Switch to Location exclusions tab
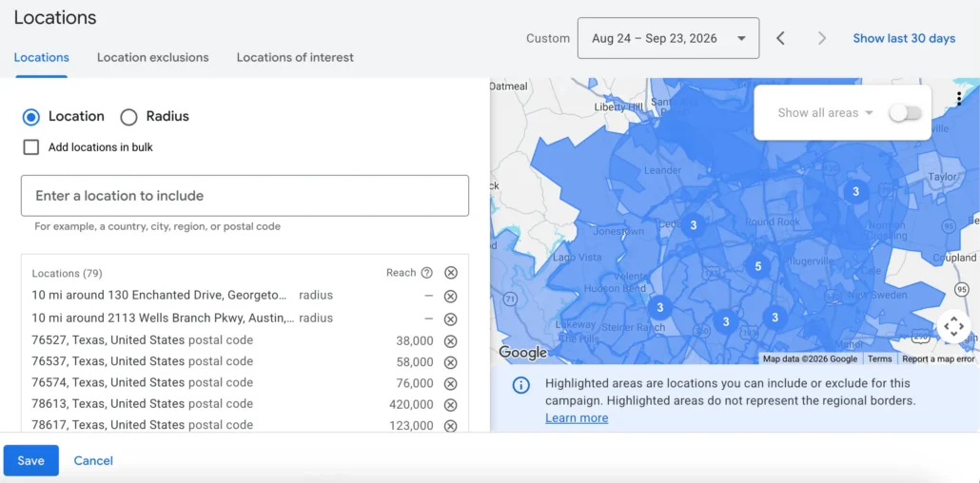Image resolution: width=980 pixels, height=483 pixels. 152,57
